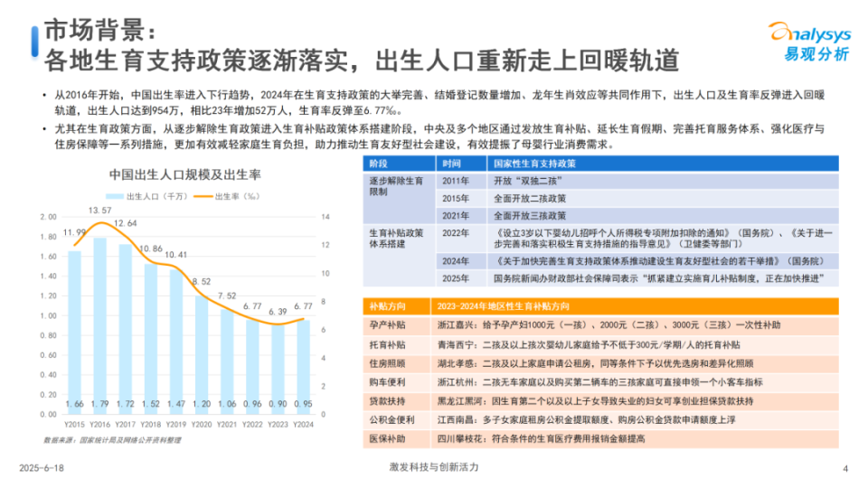Click the page number 4

point(845,469)
